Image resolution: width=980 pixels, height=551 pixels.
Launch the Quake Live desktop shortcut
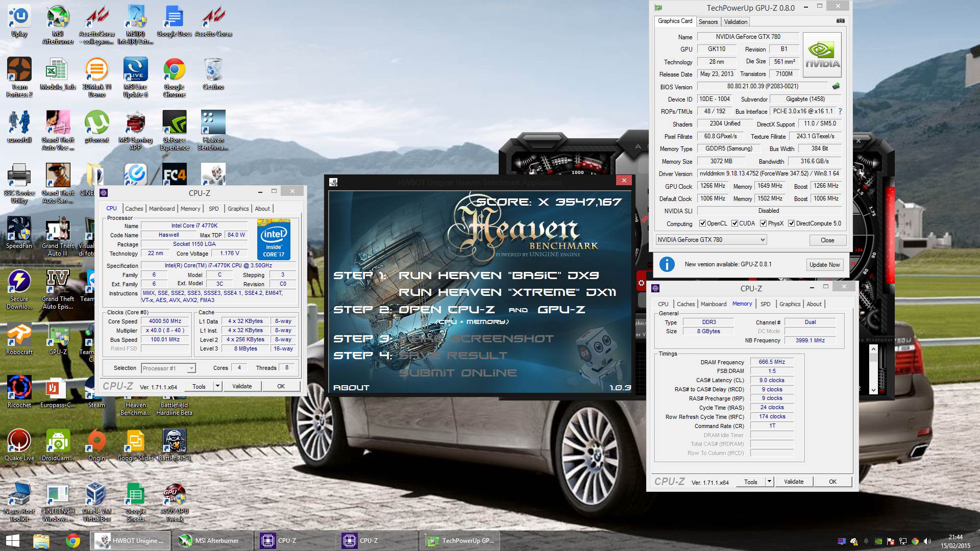[19, 445]
